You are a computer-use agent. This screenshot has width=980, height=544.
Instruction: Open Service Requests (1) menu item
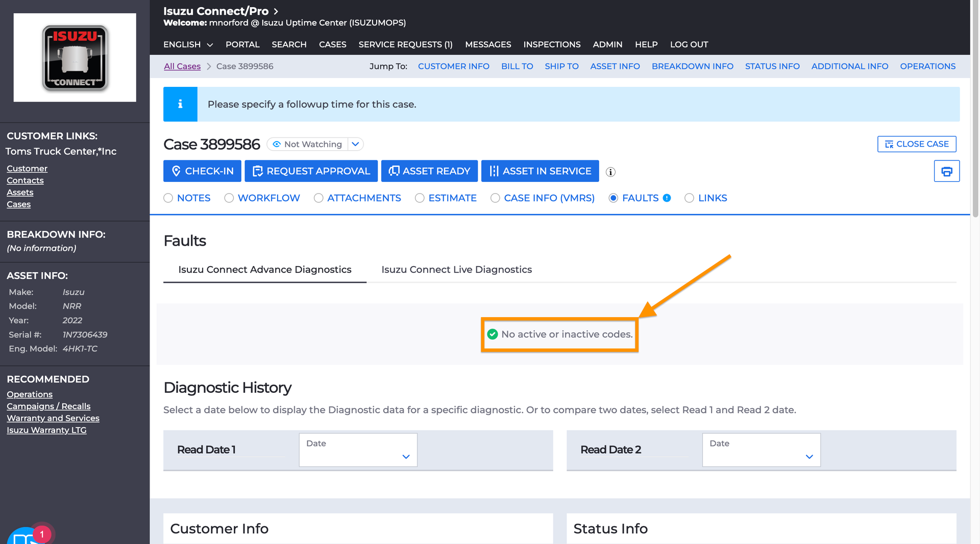[405, 44]
